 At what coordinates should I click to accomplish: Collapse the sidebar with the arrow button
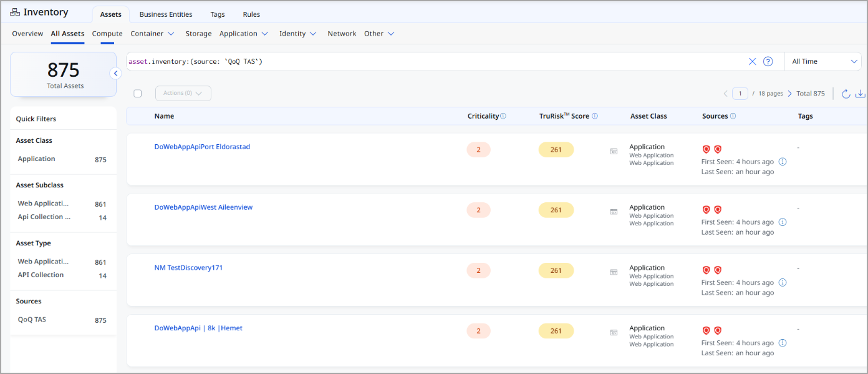115,73
